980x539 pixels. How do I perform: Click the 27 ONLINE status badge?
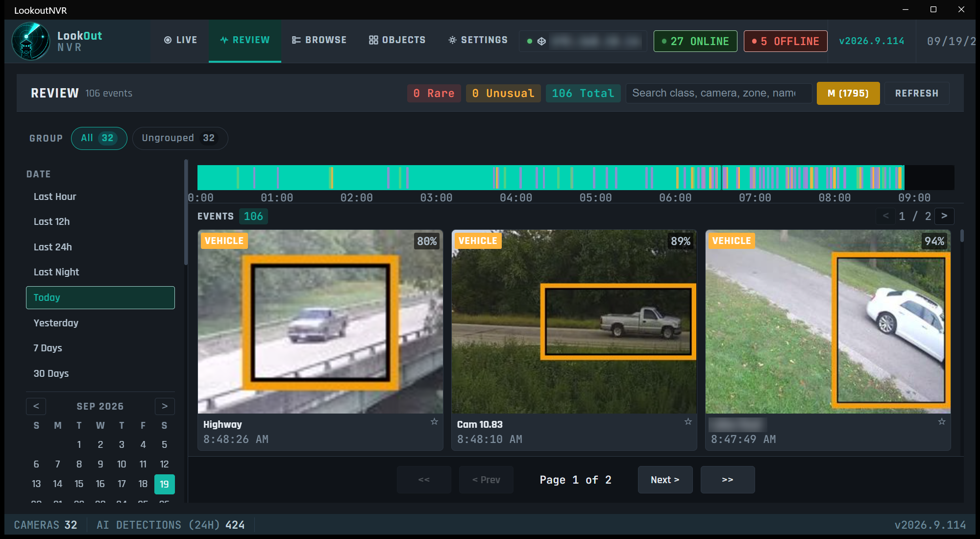[695, 41]
